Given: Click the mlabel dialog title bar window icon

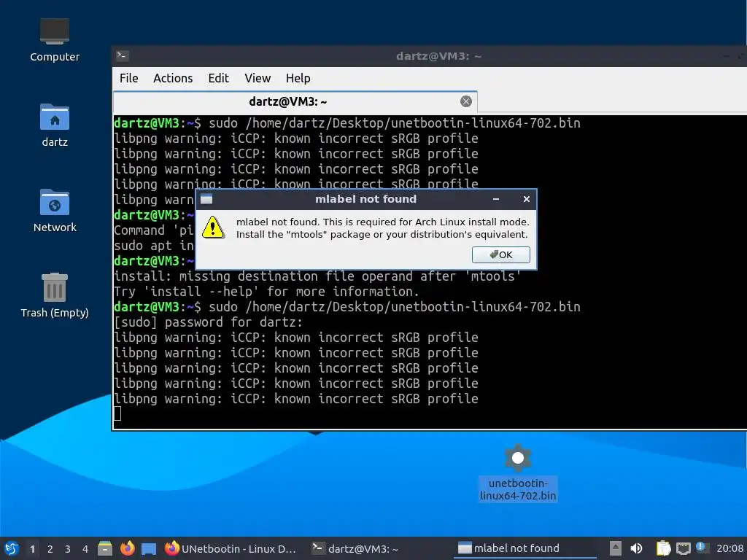Looking at the screenshot, I should pyautogui.click(x=206, y=199).
